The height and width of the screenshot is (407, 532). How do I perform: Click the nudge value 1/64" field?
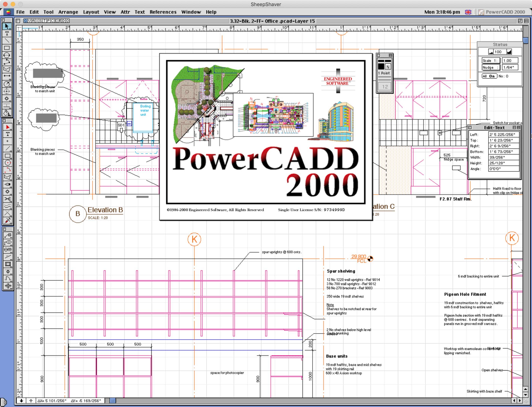[510, 67]
